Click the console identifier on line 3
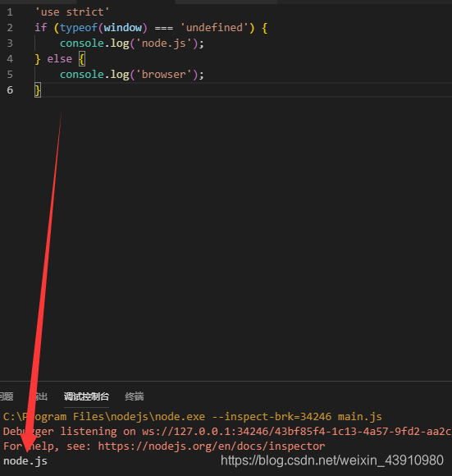This screenshot has height=476, width=452. tap(82, 43)
